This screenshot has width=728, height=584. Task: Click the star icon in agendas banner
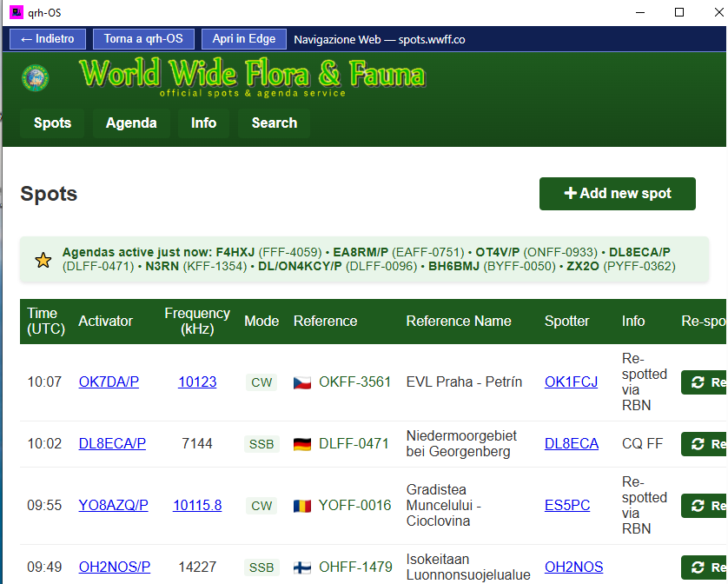(43, 260)
